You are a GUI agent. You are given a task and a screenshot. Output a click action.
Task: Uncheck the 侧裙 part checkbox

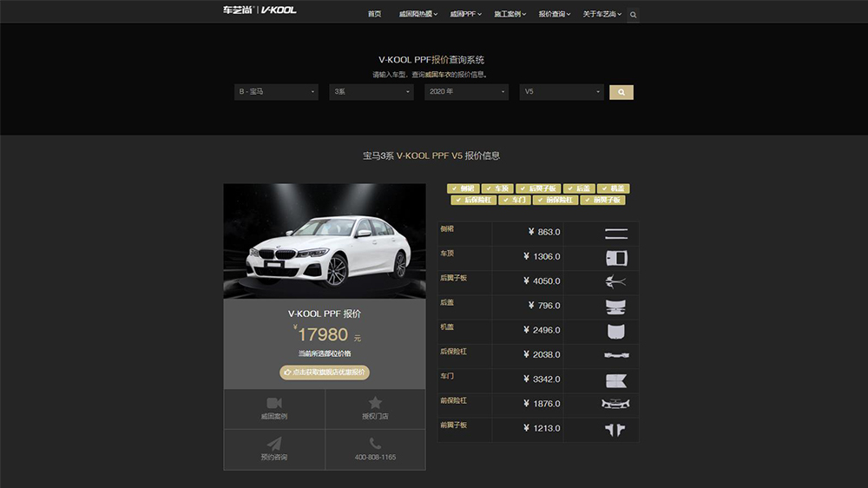point(464,188)
